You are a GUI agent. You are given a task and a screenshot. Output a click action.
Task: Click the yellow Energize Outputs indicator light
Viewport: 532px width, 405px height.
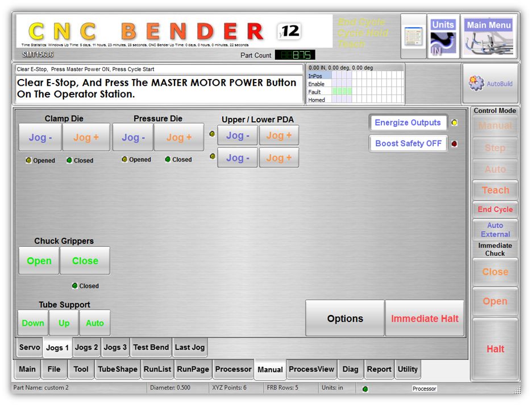click(454, 123)
